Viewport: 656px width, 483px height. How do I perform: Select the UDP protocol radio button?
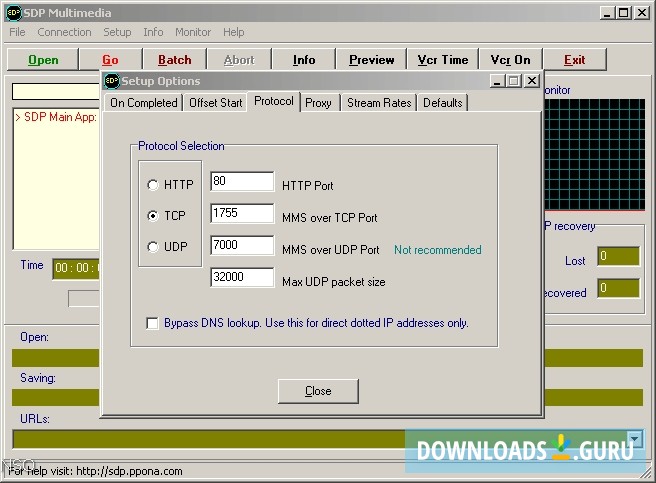coord(153,247)
